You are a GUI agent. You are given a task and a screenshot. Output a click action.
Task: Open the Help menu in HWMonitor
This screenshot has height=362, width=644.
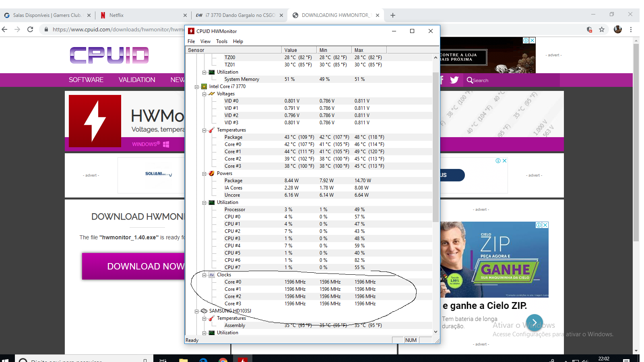point(238,41)
